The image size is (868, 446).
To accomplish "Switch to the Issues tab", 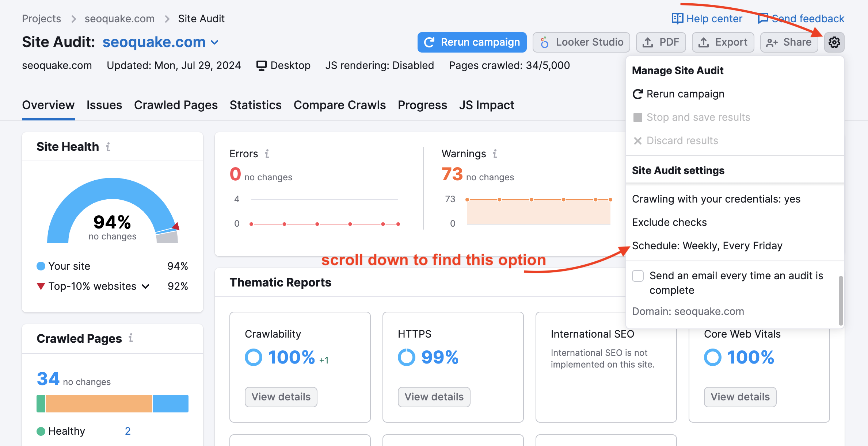I will [x=104, y=104].
